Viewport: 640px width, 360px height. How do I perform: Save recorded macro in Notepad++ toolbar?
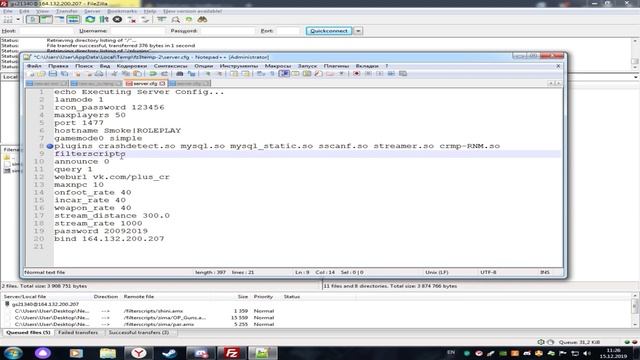(402, 74)
